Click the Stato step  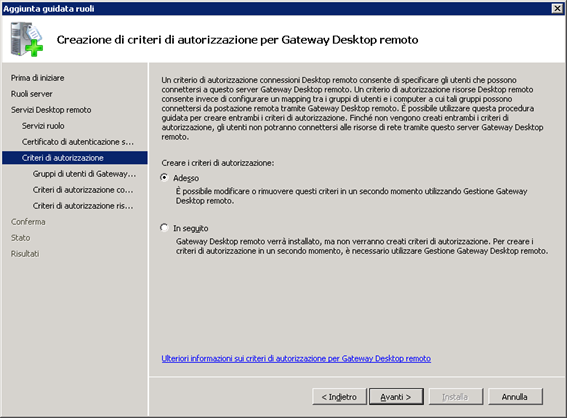(21, 238)
